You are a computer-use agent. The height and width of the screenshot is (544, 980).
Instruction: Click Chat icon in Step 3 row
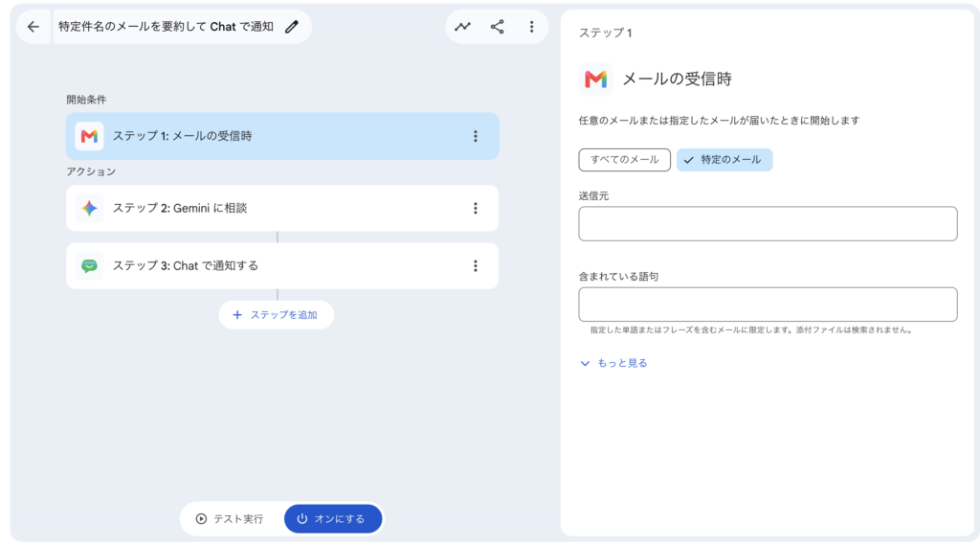point(89,265)
